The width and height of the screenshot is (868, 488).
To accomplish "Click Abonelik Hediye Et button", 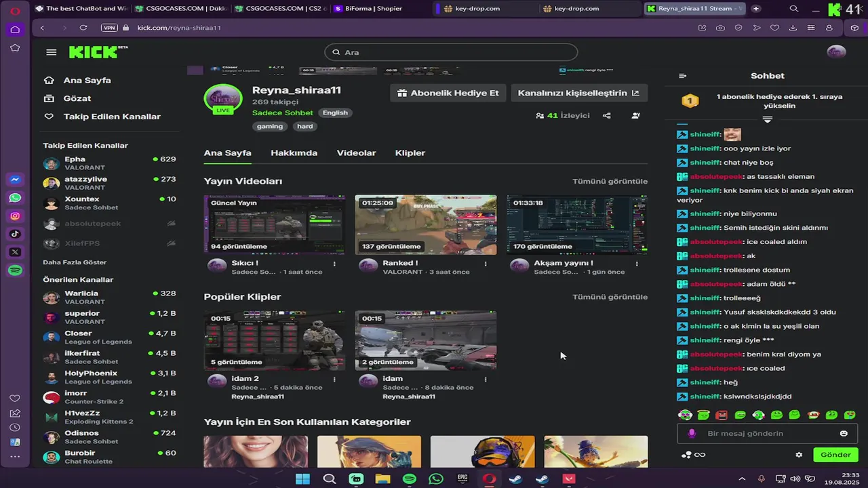I will (448, 94).
